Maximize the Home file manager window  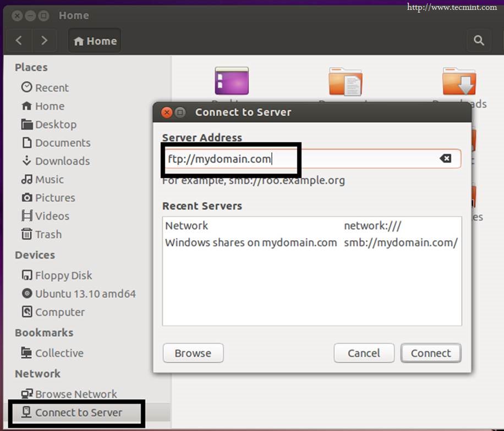(43, 15)
